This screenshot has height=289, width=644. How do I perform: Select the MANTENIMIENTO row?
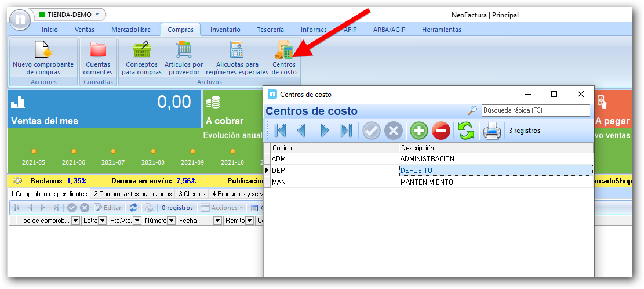point(427,182)
